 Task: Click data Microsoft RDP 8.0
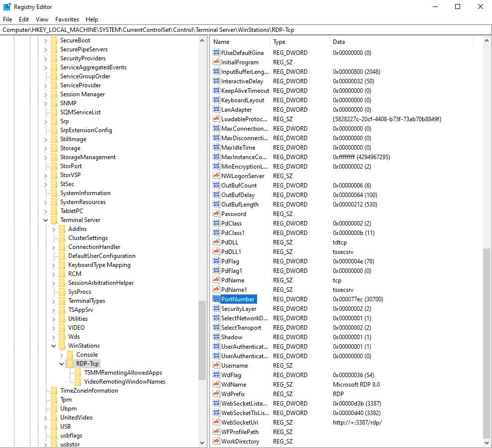pyautogui.click(x=356, y=384)
